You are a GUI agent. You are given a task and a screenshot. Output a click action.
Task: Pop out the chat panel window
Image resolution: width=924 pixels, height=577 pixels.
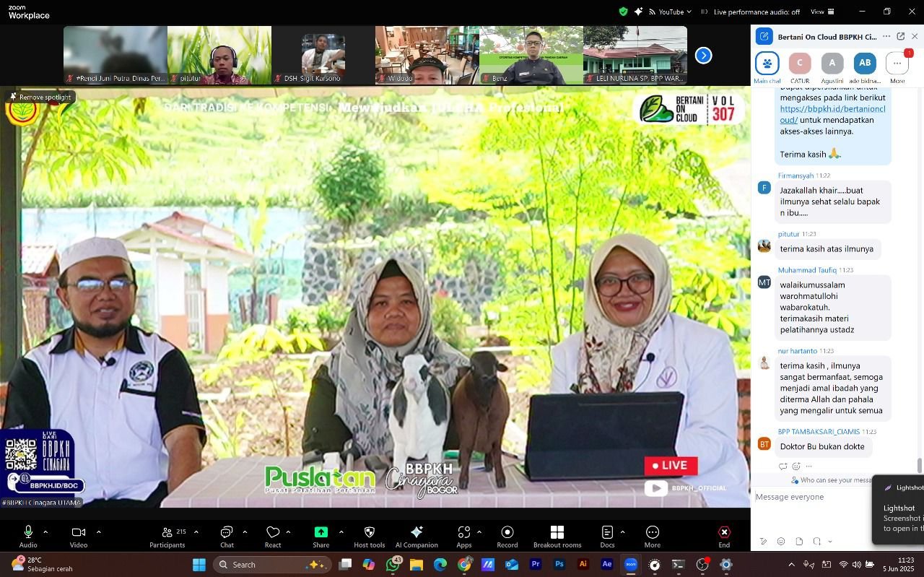(901, 37)
